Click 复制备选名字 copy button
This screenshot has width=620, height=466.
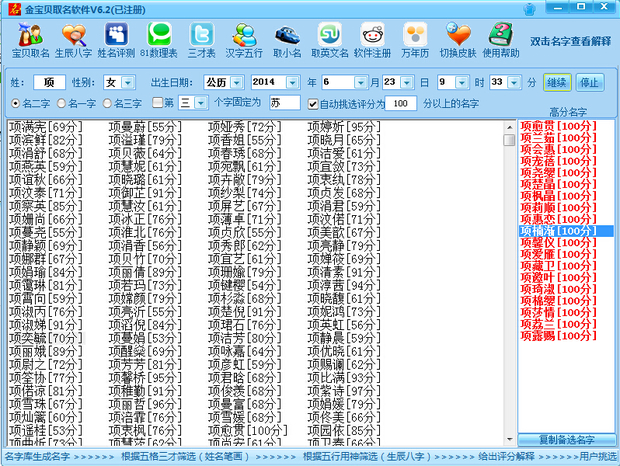pos(565,439)
